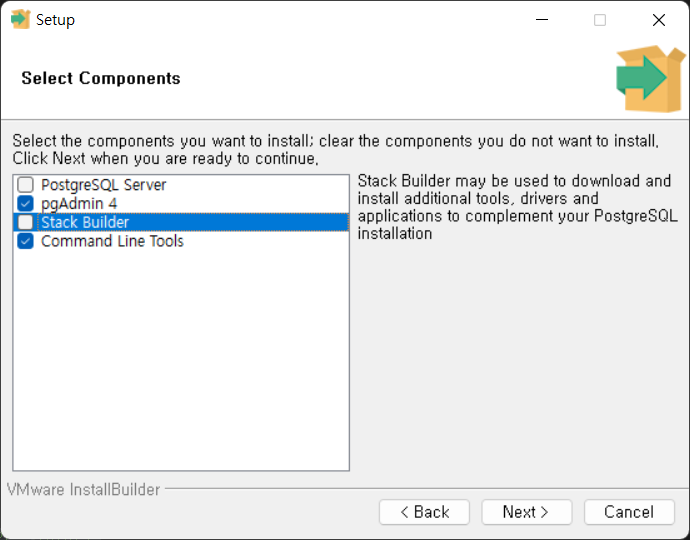This screenshot has width=690, height=540.
Task: Highlight the Stack Builder row label
Action: 85,222
